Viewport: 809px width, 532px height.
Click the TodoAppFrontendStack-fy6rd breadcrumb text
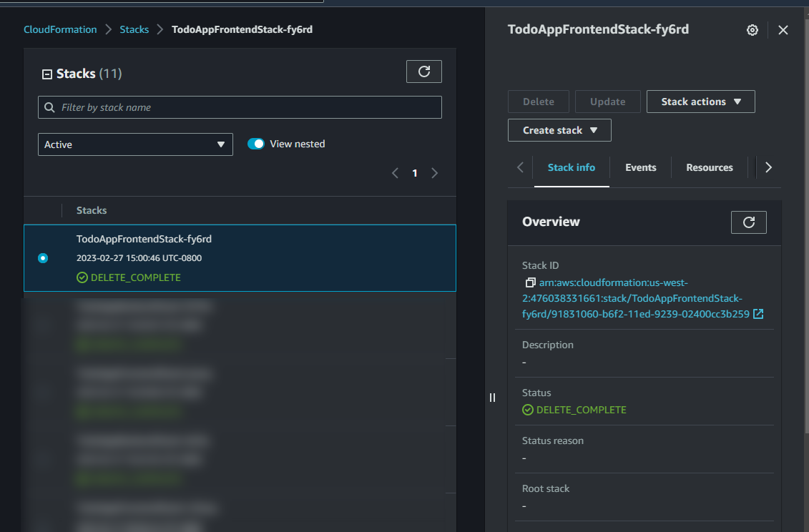point(242,29)
